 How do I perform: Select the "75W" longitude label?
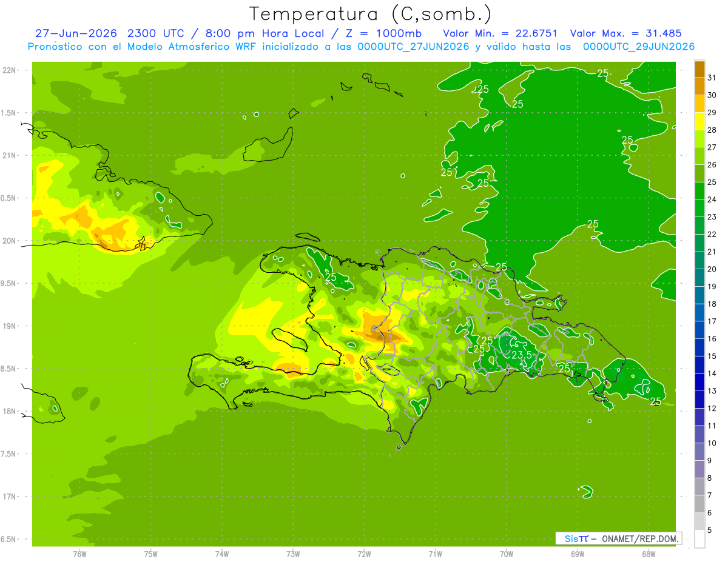point(151,554)
